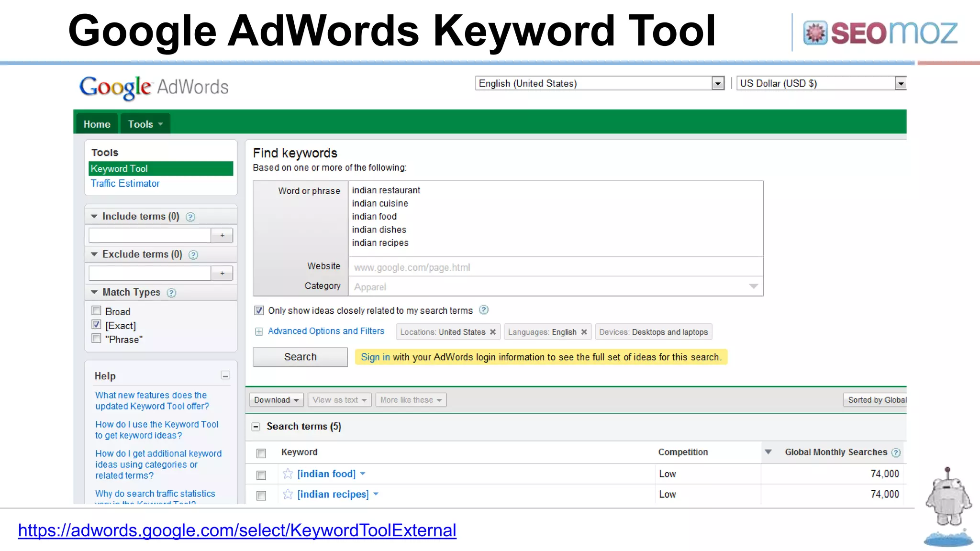Click the Website input field
This screenshot has height=551, width=980.
coord(556,267)
